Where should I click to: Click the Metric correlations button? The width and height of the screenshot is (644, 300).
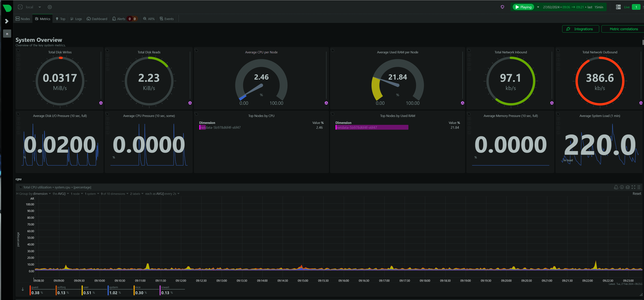pyautogui.click(x=623, y=29)
